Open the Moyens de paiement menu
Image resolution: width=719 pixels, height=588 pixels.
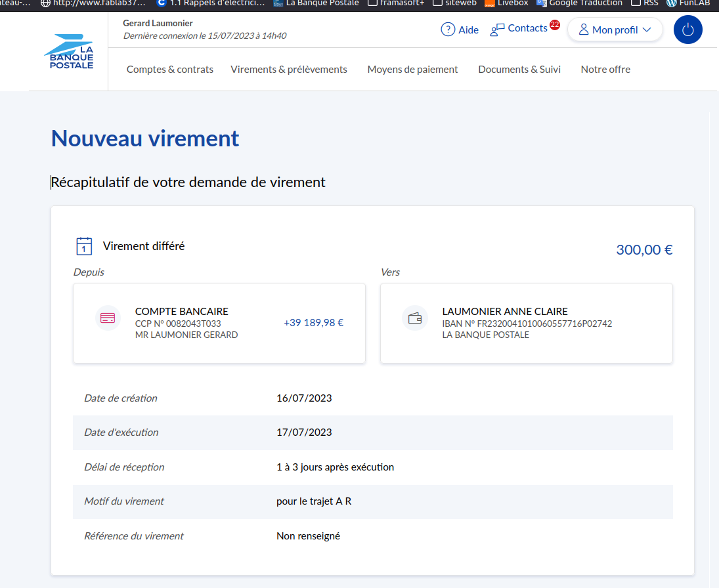coord(412,70)
